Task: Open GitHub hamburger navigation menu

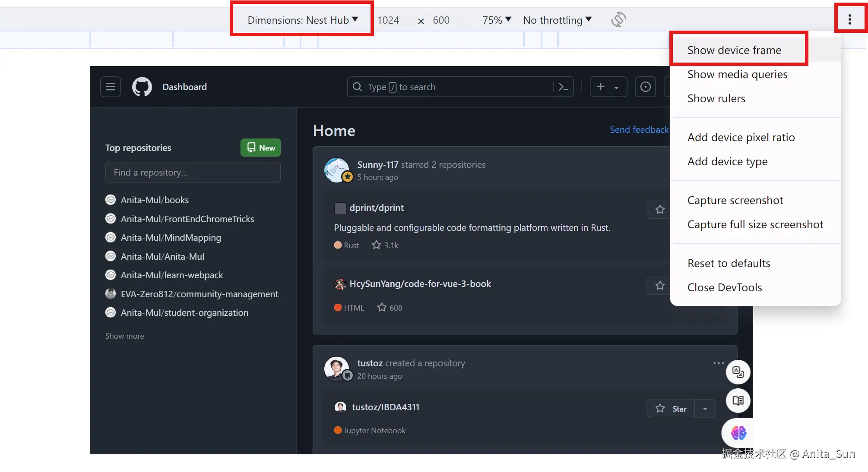Action: [x=111, y=87]
